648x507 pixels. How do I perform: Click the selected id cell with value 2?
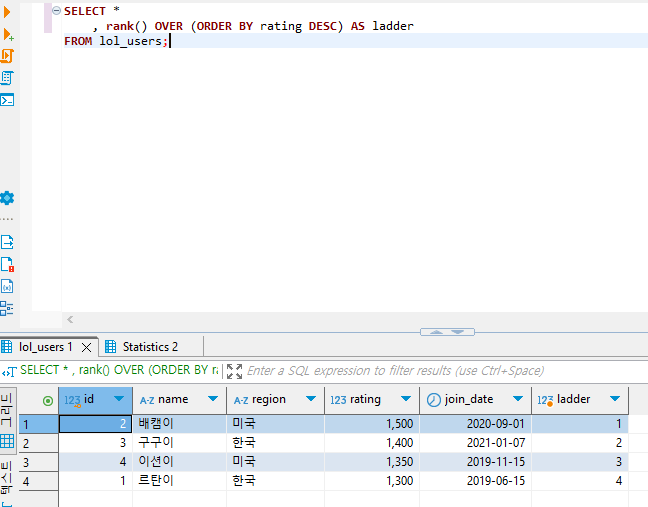[95, 424]
